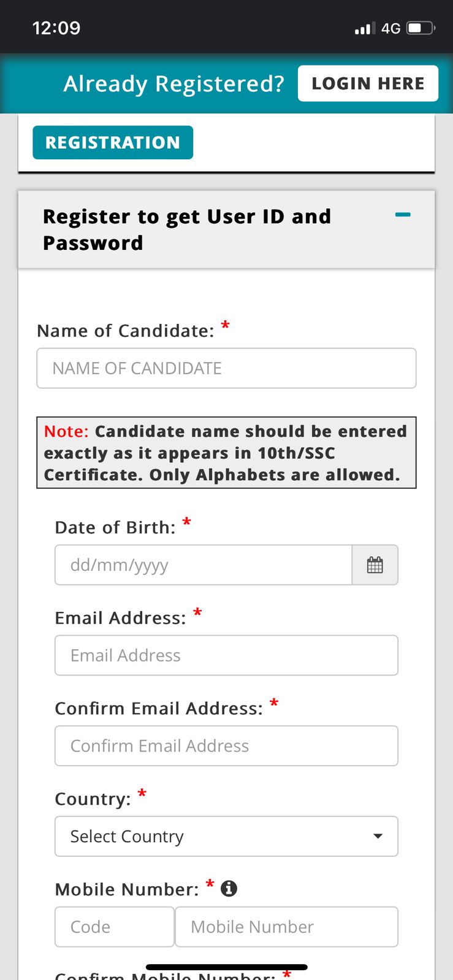Viewport: 453px width, 980px height.
Task: Click the Mobile Number input field
Action: [x=286, y=927]
